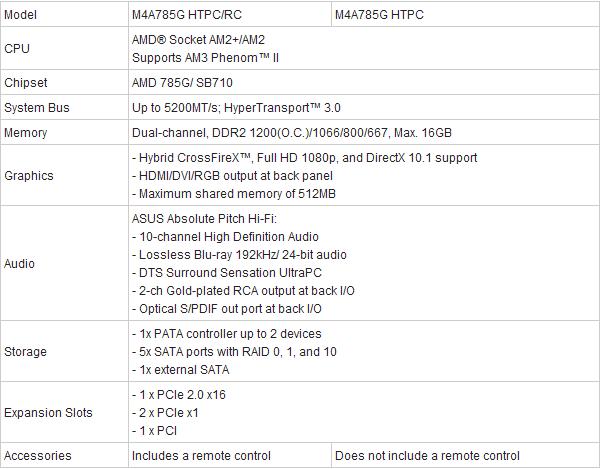
Task: Click the DTS Surround Sensation UltraPC line
Action: tap(227, 273)
